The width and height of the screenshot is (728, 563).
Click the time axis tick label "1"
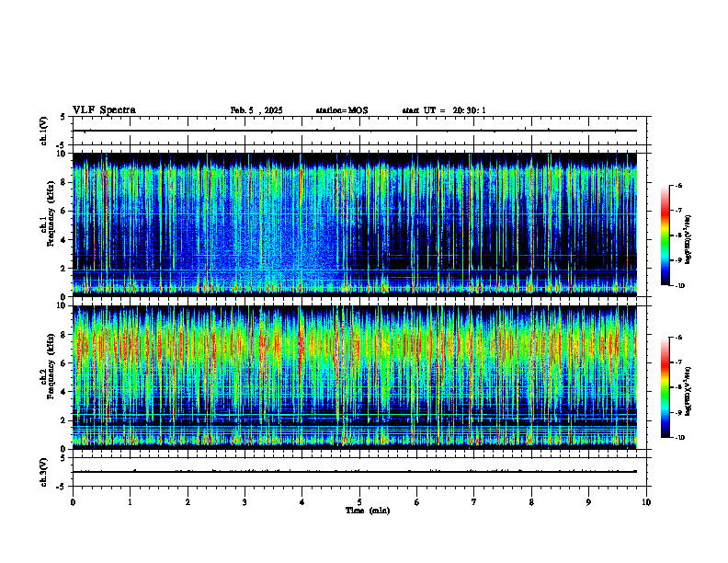click(x=130, y=502)
